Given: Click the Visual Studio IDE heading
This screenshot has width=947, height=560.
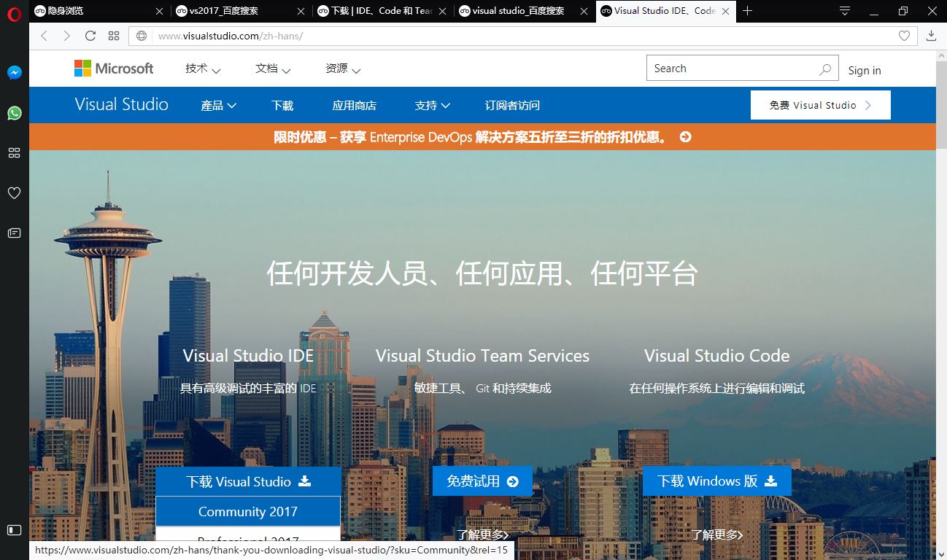Looking at the screenshot, I should [x=248, y=356].
